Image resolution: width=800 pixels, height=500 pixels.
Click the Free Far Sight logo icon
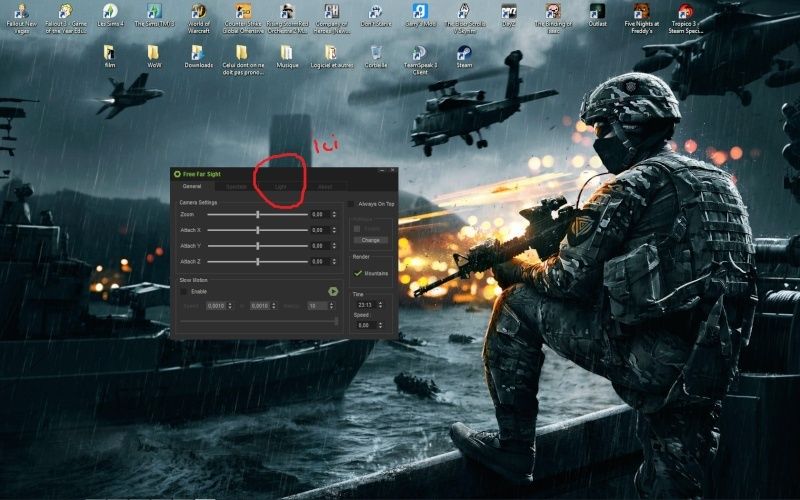pyautogui.click(x=177, y=174)
